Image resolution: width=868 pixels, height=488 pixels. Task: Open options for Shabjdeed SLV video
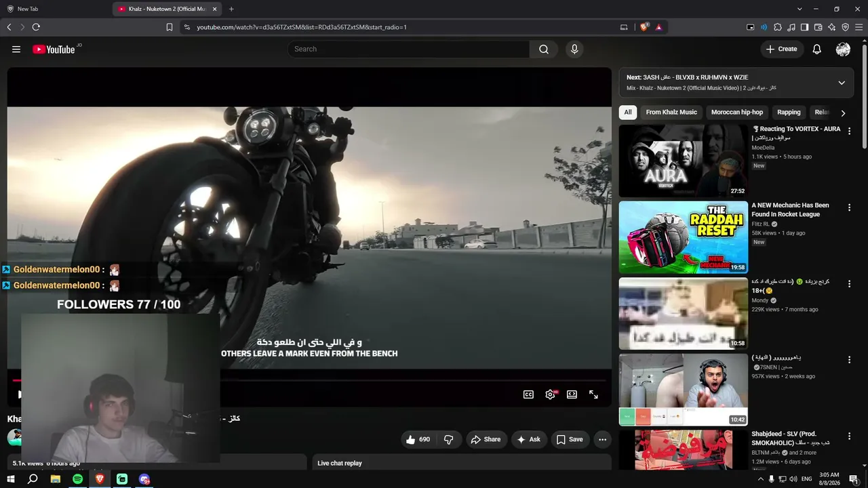click(x=849, y=436)
